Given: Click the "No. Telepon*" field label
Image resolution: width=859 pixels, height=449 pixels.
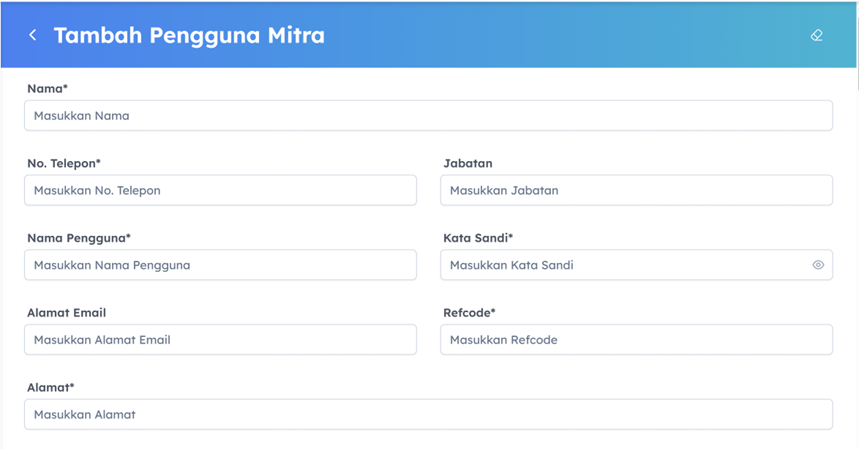Looking at the screenshot, I should point(64,163).
